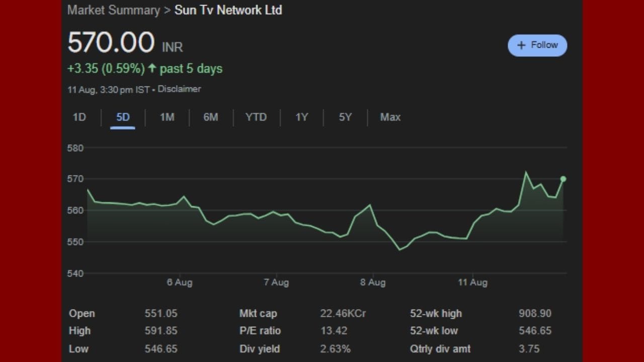Viewport: 644px width, 362px height.
Task: Open the Disclaimer link
Action: click(179, 89)
